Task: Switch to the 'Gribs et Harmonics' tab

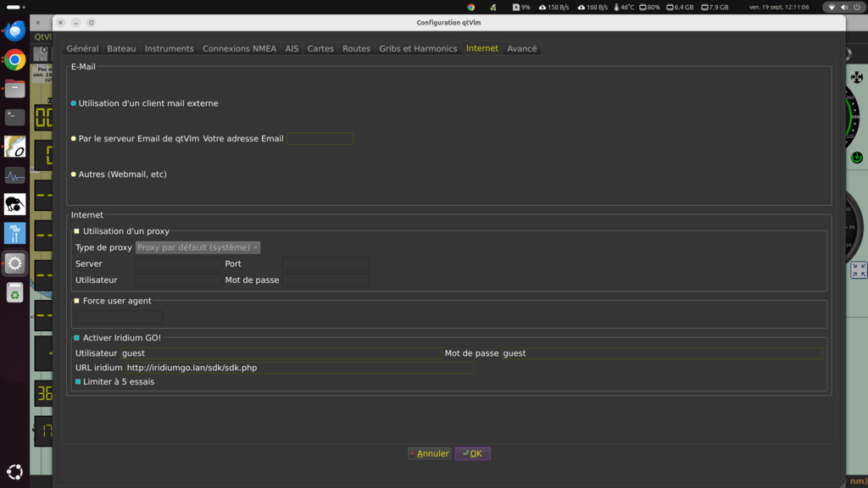Action: coord(418,48)
